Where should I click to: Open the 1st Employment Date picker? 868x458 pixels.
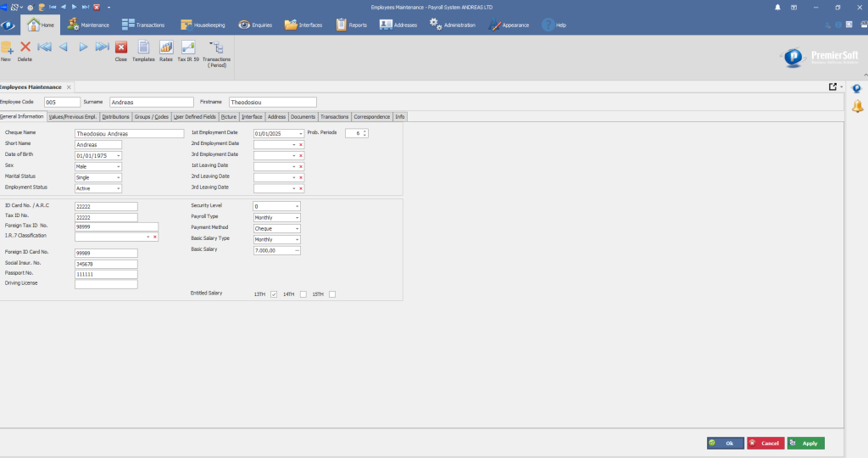tap(301, 133)
